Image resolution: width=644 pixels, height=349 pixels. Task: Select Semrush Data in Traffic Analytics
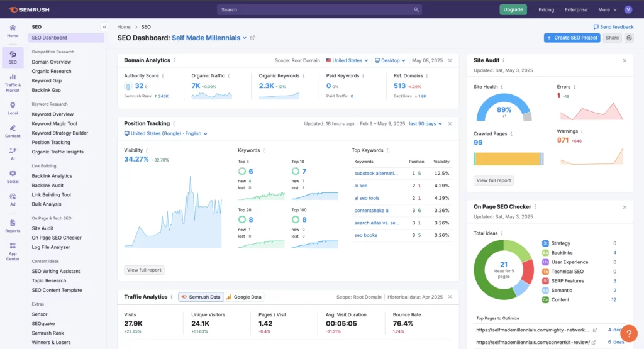[201, 297]
